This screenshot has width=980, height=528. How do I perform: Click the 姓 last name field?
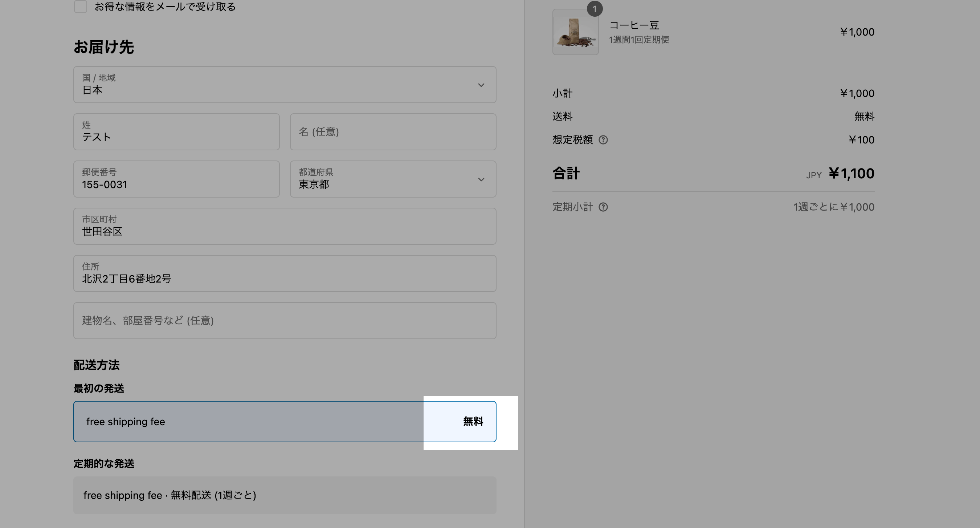[x=176, y=132]
